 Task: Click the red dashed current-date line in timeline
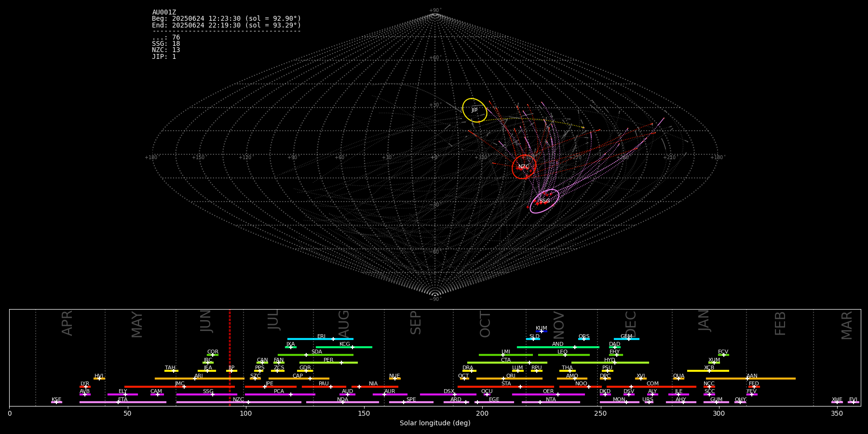point(230,358)
